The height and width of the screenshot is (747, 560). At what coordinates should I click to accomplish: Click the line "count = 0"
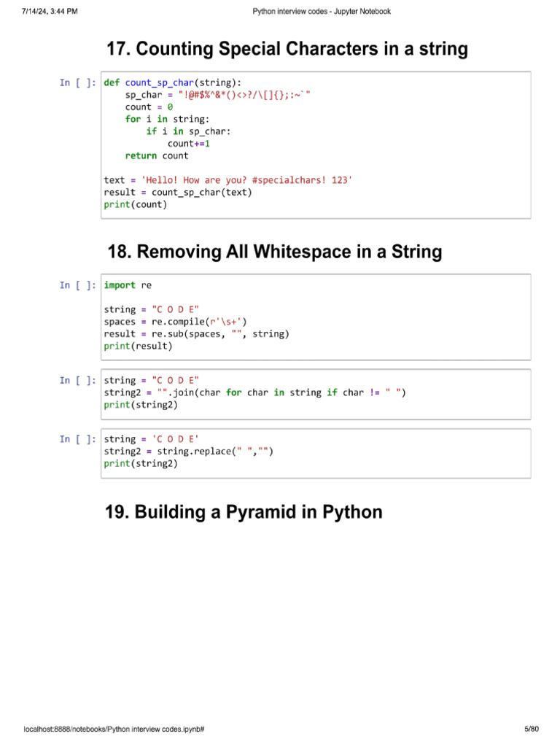(x=149, y=107)
